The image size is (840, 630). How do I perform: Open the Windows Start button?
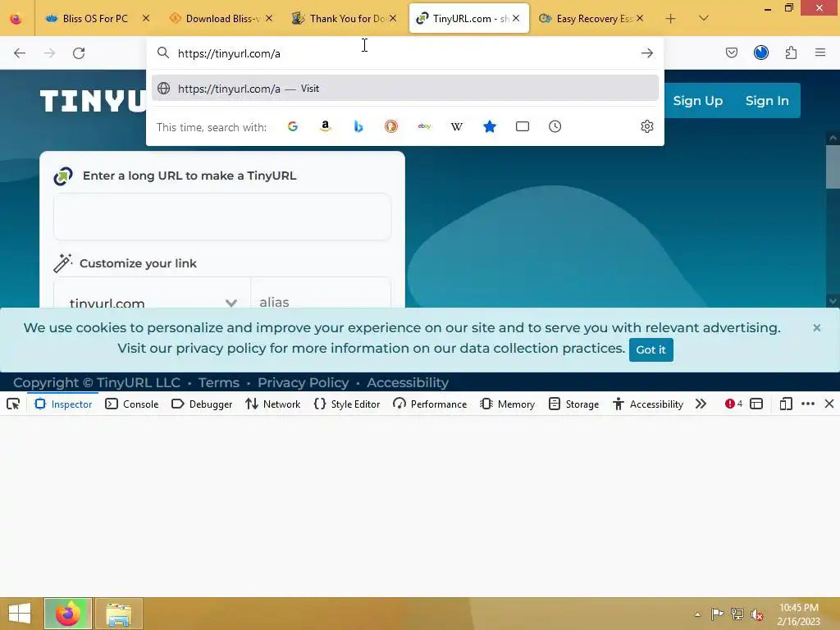click(x=20, y=614)
